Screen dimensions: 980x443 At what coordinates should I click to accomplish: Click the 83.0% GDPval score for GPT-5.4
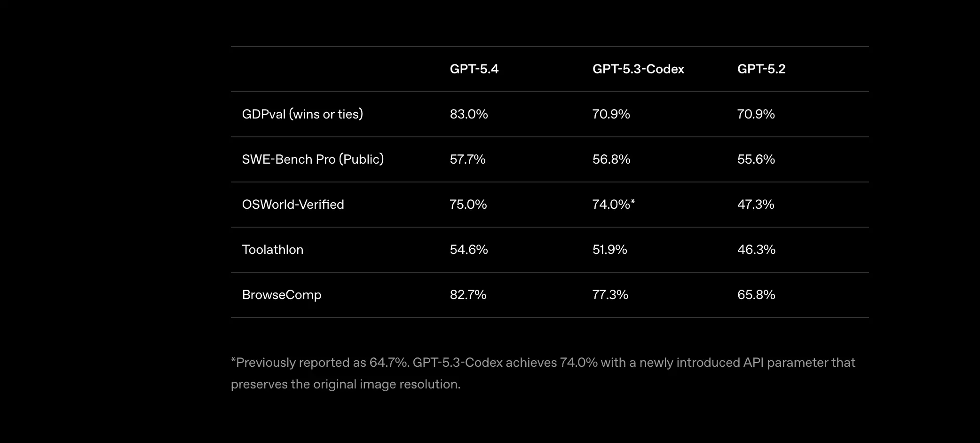click(469, 114)
